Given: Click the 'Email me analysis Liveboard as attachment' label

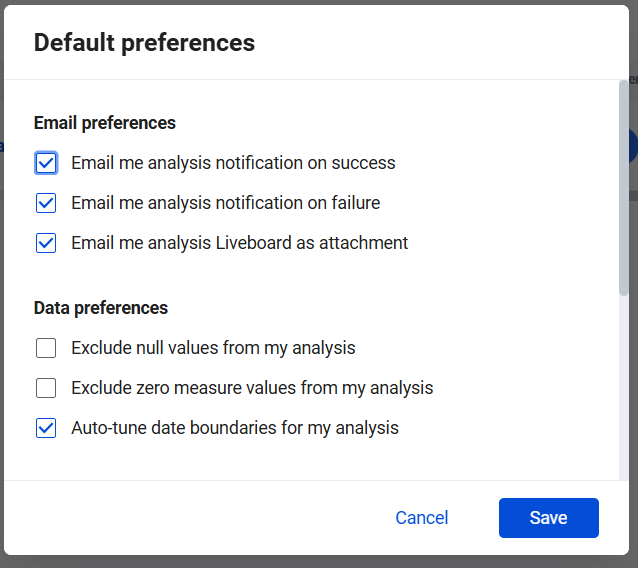Looking at the screenshot, I should click(x=239, y=243).
